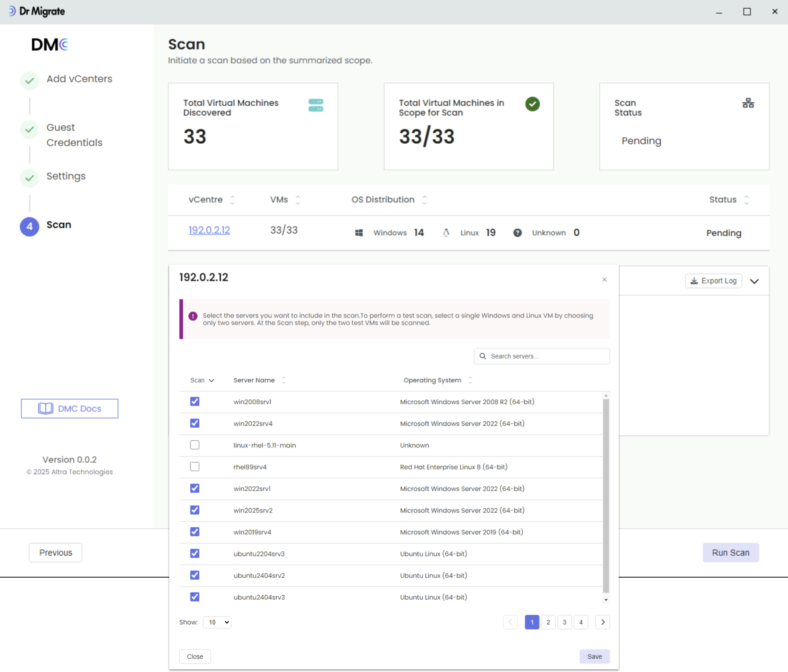Image resolution: width=788 pixels, height=672 pixels.
Task: Click the server list scrollbar thumb
Action: 606,496
